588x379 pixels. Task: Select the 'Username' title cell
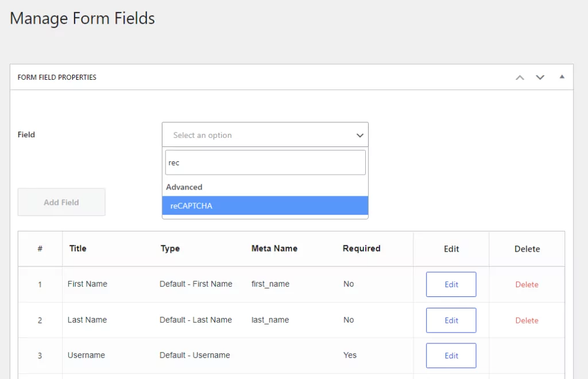pyautogui.click(x=86, y=355)
